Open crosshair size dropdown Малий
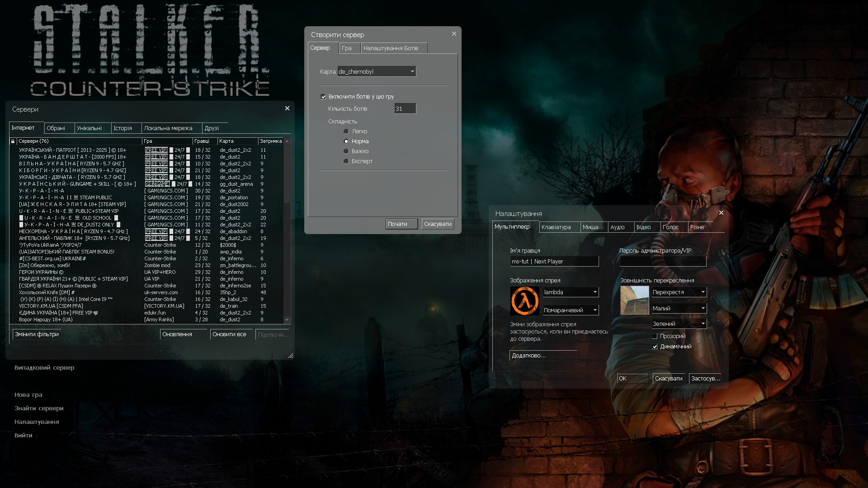This screenshot has height=488, width=868. pos(679,309)
